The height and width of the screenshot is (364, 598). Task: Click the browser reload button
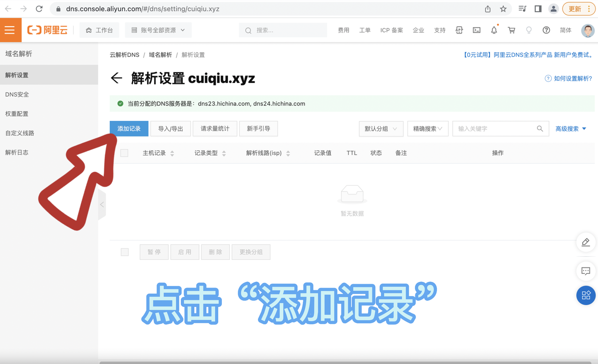click(39, 9)
